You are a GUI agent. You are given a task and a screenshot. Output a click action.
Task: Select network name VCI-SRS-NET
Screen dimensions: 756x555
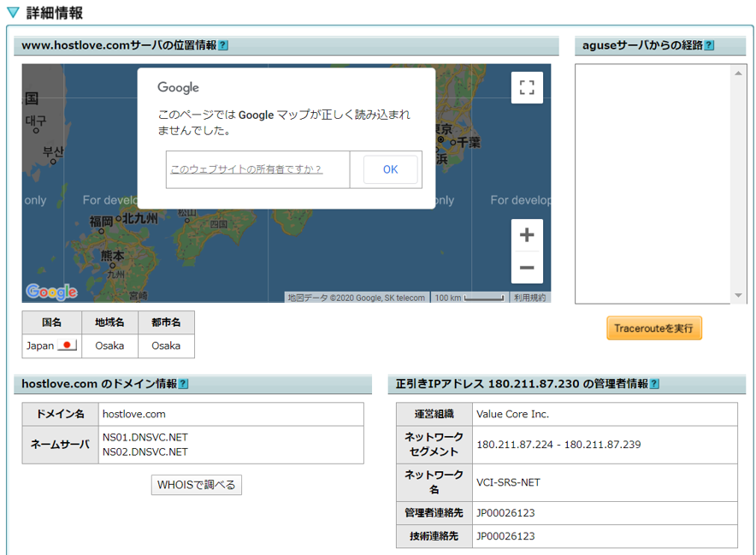pos(508,482)
